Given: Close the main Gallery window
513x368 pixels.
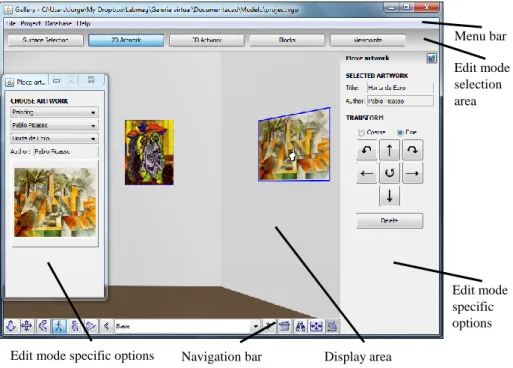Looking at the screenshot, I should coord(427,7).
